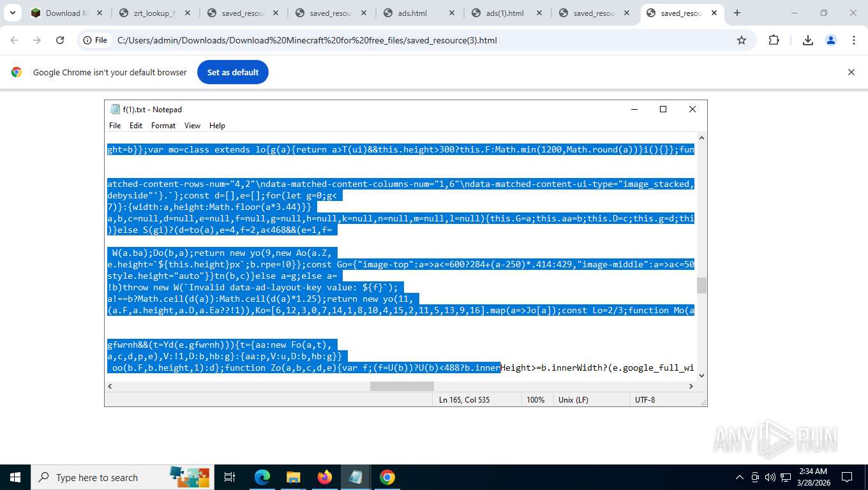Viewport: 868px width, 490px height.
Task: Click Notepad vertical scrollbar down arrow
Action: pyautogui.click(x=701, y=375)
